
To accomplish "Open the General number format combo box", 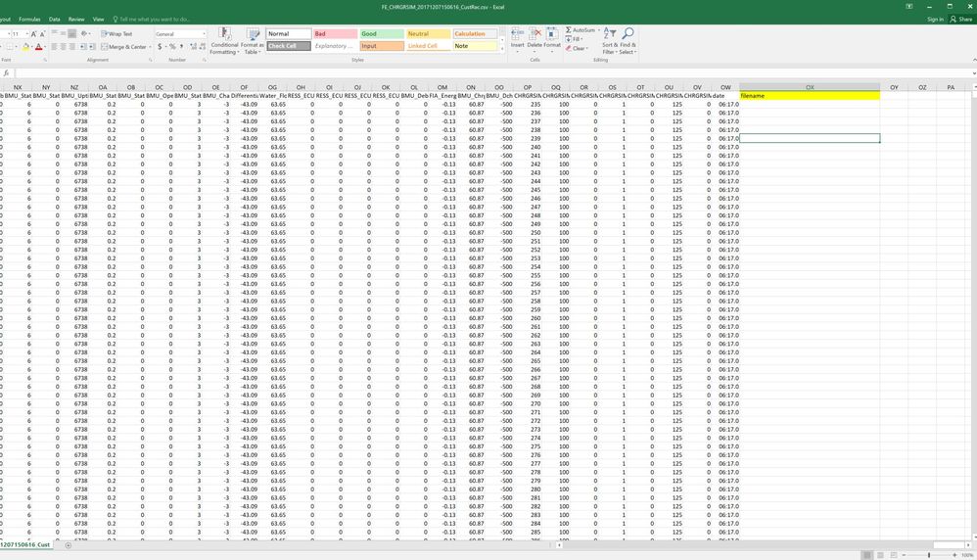I will coord(180,34).
